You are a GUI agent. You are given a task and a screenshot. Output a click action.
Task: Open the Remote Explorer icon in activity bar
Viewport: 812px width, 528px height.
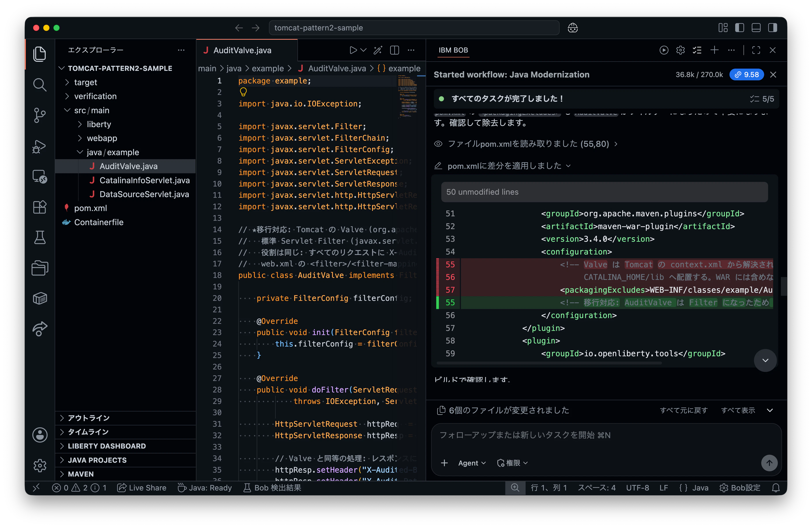pos(39,176)
